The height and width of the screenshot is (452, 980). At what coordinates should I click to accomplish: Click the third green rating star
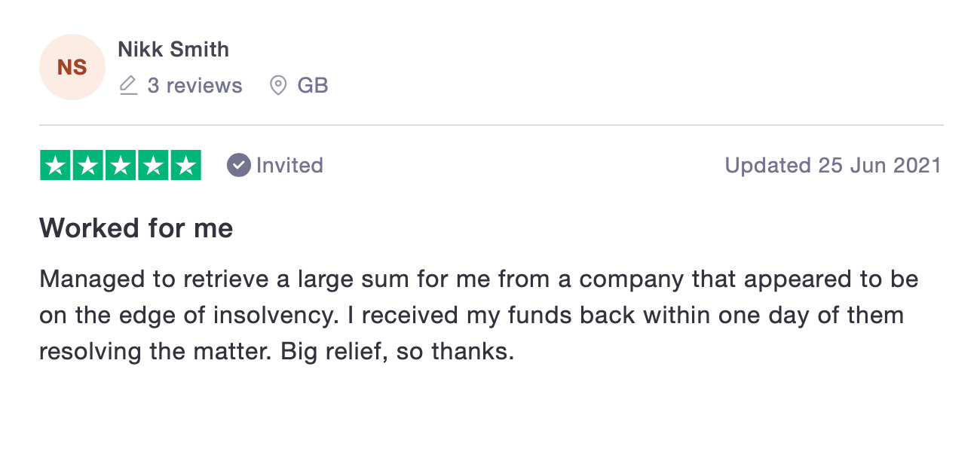[121, 166]
